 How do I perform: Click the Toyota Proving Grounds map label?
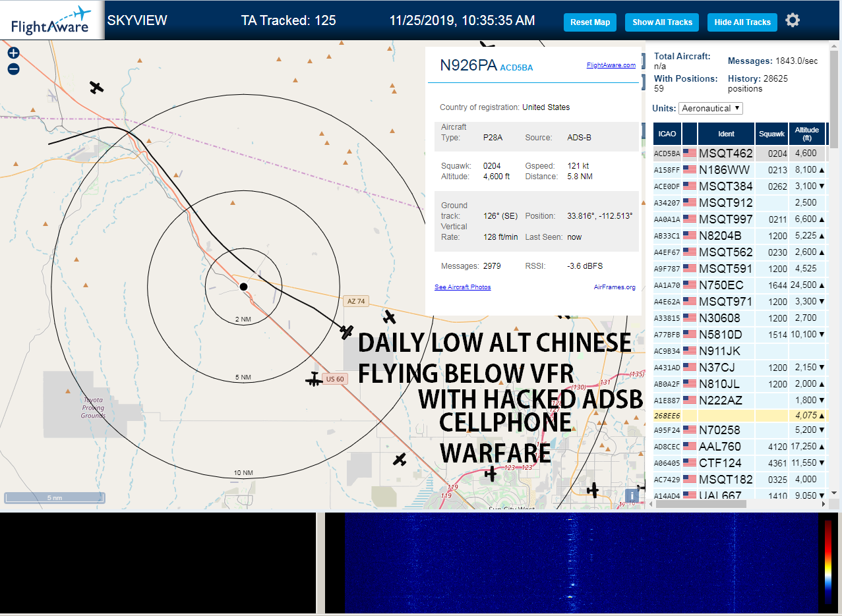coord(93,407)
